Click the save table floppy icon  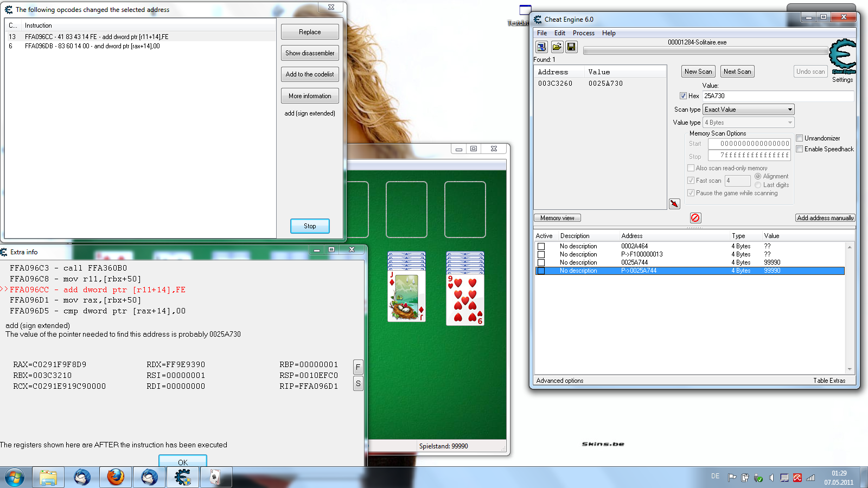[x=571, y=47]
